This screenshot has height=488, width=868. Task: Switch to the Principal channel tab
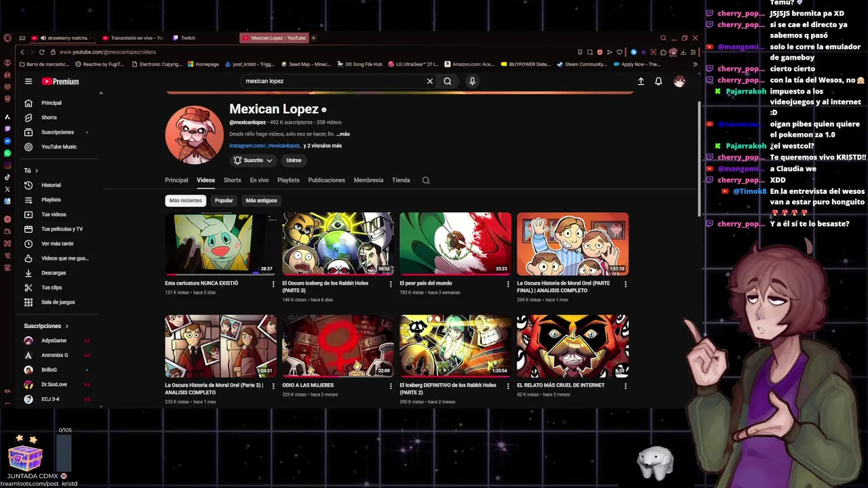tap(176, 180)
